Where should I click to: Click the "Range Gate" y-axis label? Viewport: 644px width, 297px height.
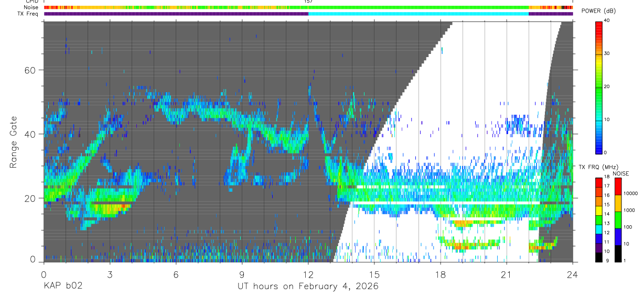click(x=14, y=142)
